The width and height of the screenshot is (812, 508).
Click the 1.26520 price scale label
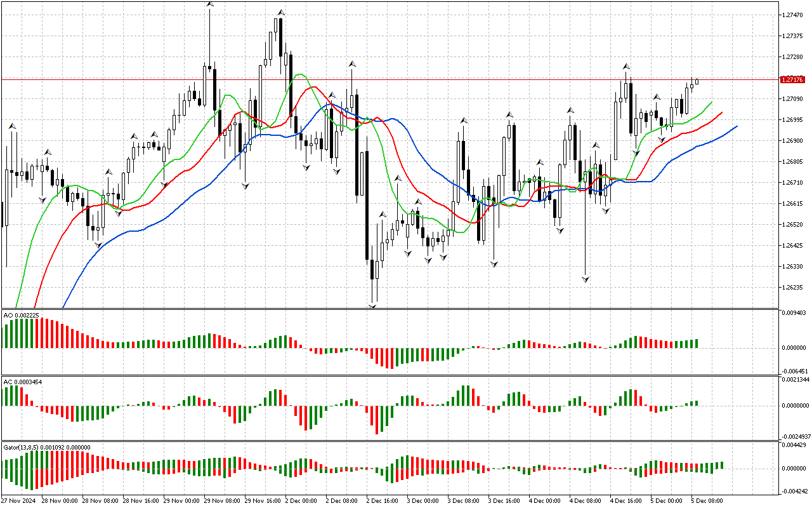(x=792, y=225)
